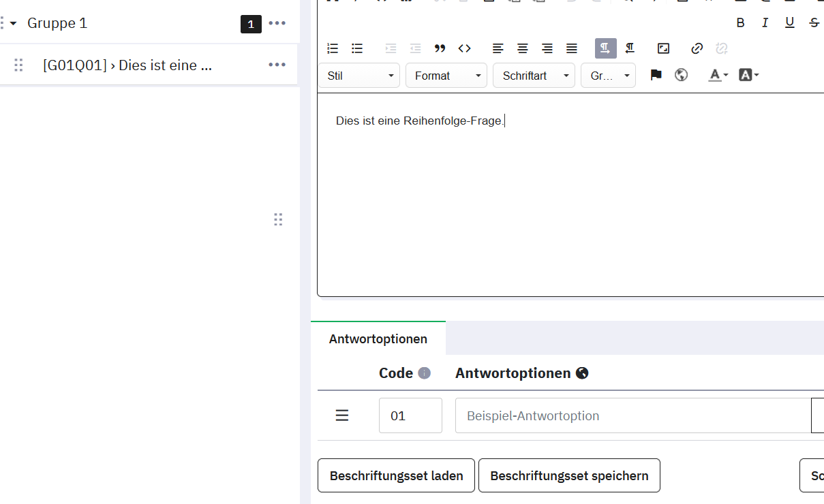Open the options menu for Gruppe 1

277,23
